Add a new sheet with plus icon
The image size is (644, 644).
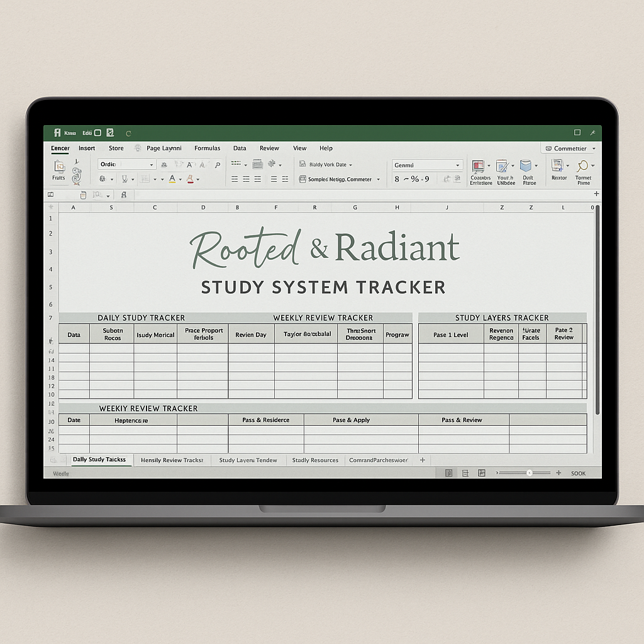(x=423, y=460)
